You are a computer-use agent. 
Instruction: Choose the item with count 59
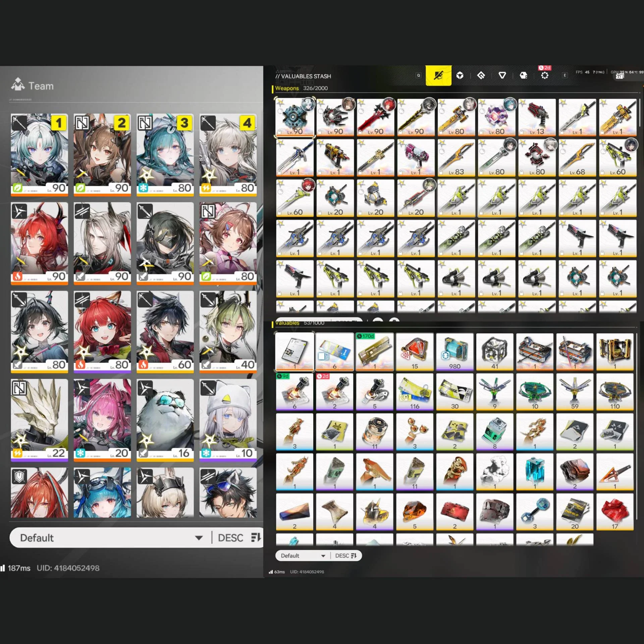[575, 391]
